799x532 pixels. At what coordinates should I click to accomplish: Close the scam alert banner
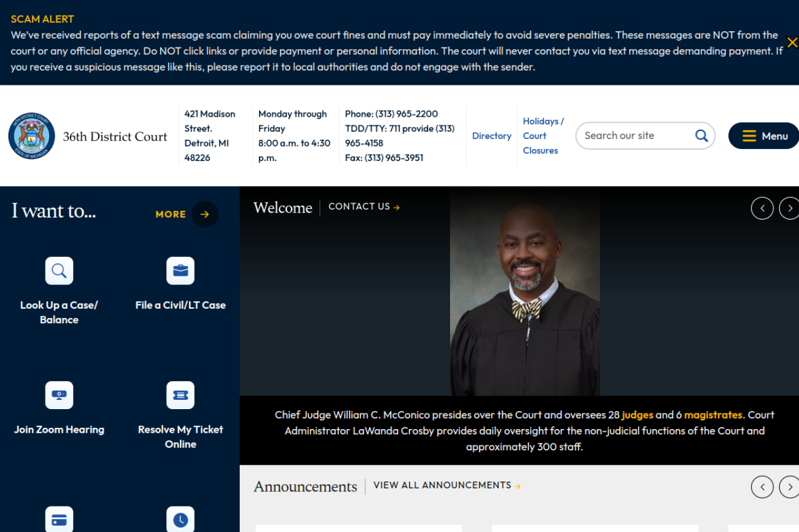792,42
